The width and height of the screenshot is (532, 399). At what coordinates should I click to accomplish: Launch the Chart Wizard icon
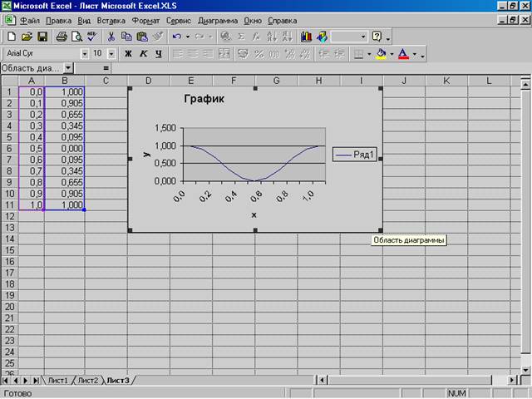[306, 37]
